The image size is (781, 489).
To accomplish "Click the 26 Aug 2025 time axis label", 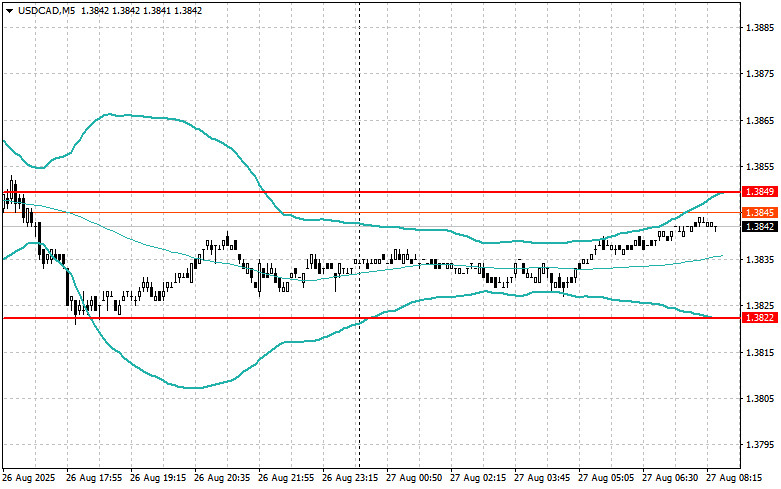I will pyautogui.click(x=29, y=478).
